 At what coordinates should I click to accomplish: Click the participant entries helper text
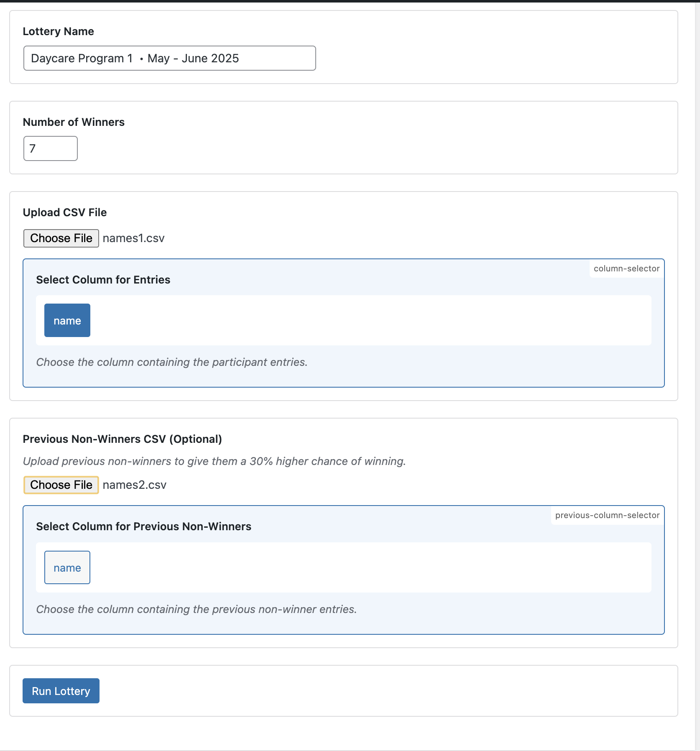172,362
